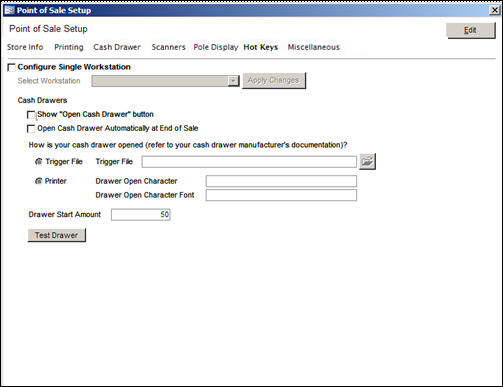Click the "Select Workstation" label
The width and height of the screenshot is (503, 387).
tap(49, 81)
